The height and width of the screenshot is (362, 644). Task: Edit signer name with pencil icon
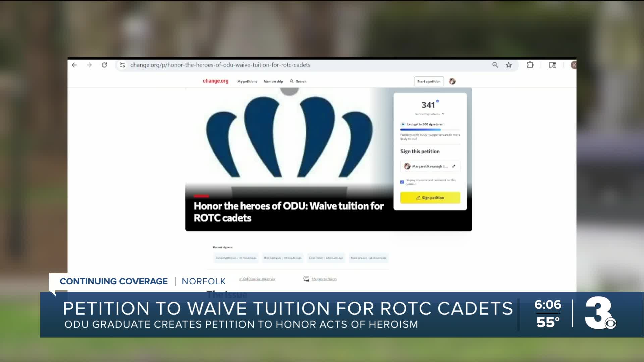[x=454, y=166]
